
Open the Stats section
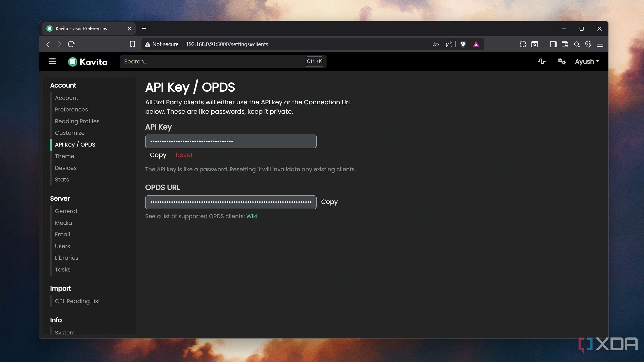62,179
